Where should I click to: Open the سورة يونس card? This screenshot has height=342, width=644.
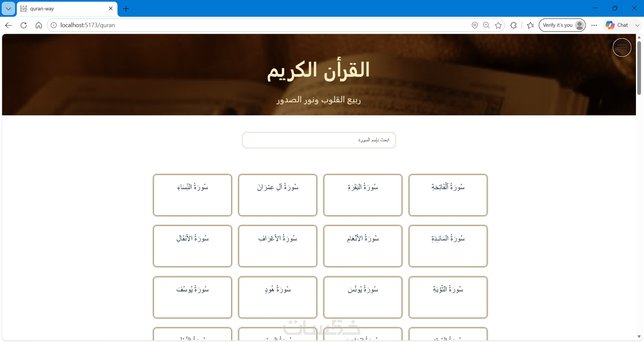pyautogui.click(x=363, y=297)
